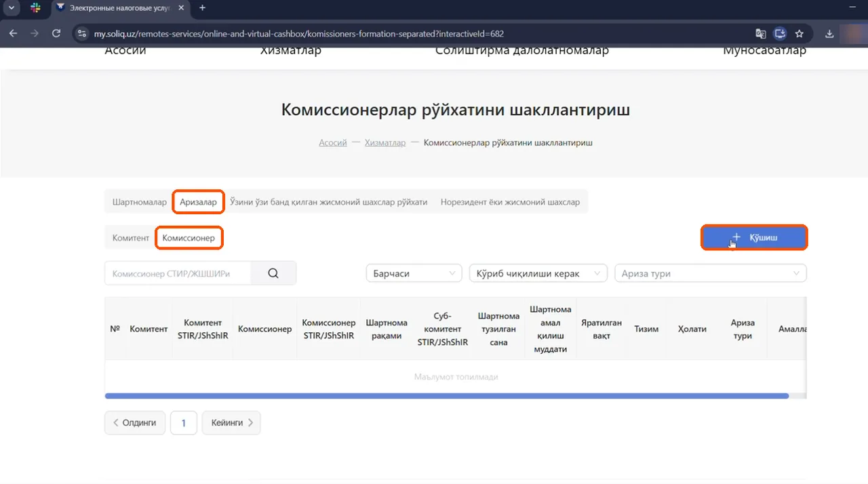Go back to previous page

[14, 33]
